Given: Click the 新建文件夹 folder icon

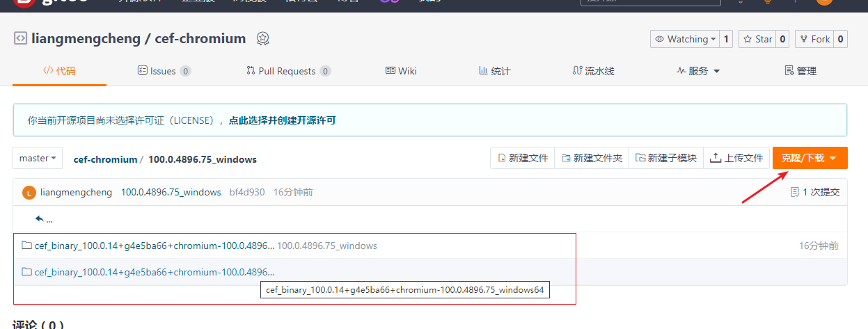Looking at the screenshot, I should point(566,159).
